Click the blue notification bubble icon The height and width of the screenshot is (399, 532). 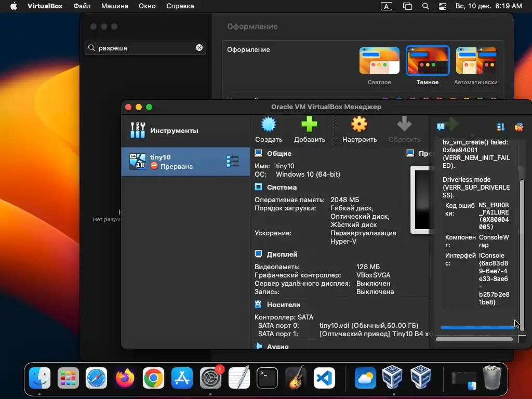point(441,127)
